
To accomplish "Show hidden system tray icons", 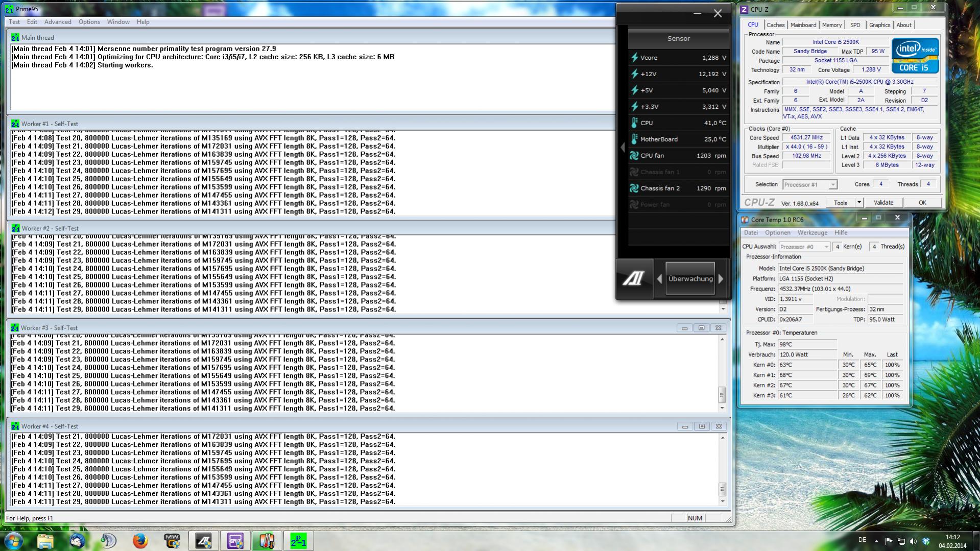I will [876, 541].
